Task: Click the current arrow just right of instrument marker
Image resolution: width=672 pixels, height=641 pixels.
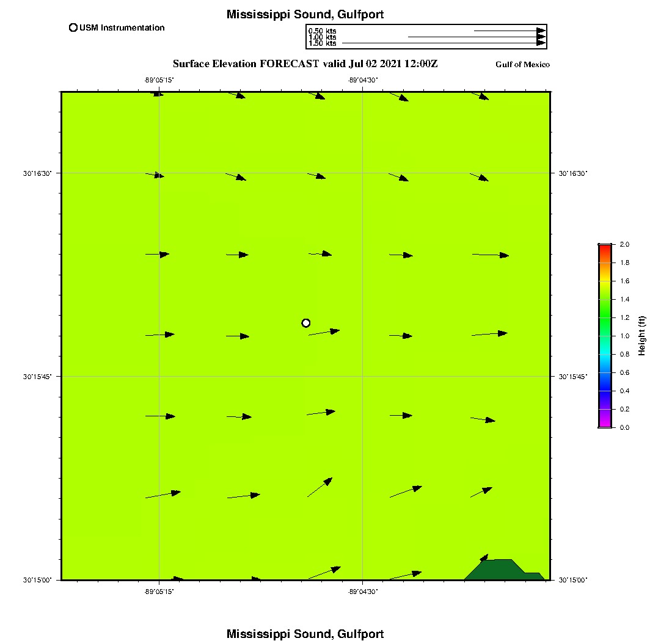Action: (x=324, y=332)
